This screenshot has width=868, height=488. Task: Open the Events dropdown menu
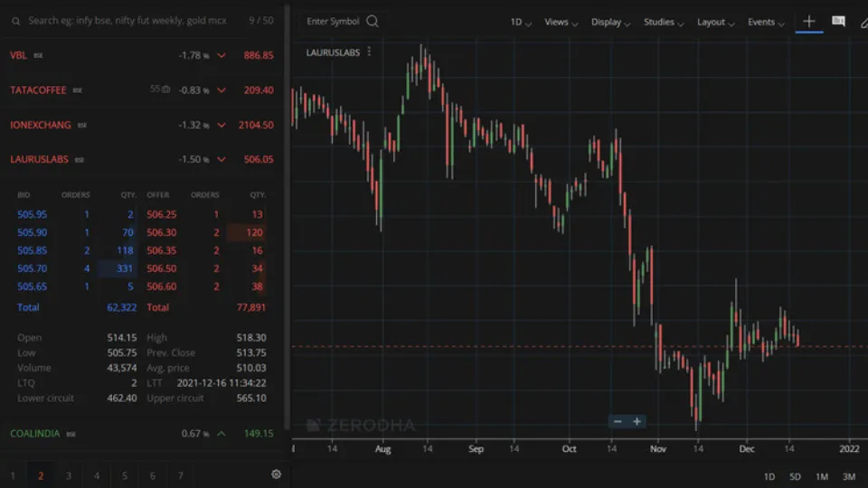pos(766,22)
